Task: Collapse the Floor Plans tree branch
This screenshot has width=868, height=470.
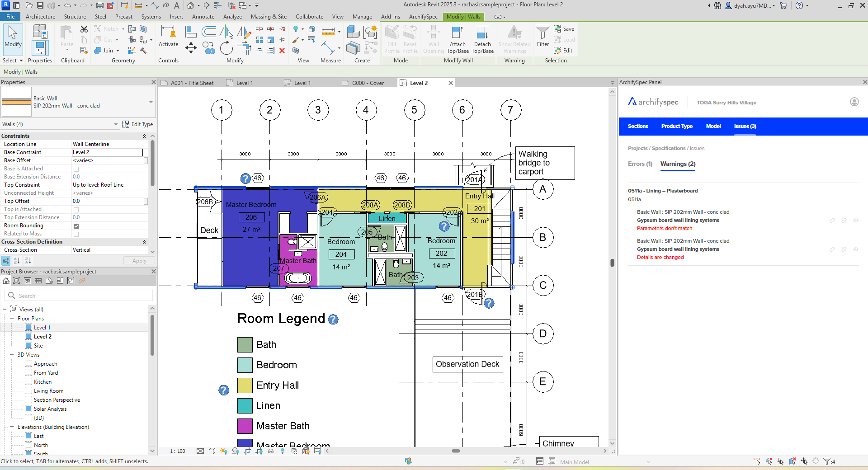Action: click(12, 318)
